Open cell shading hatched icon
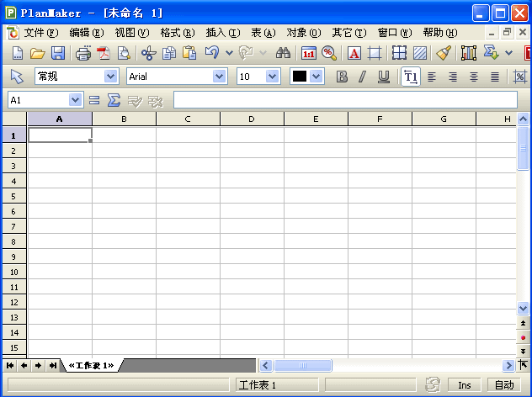532x397 pixels. point(420,53)
